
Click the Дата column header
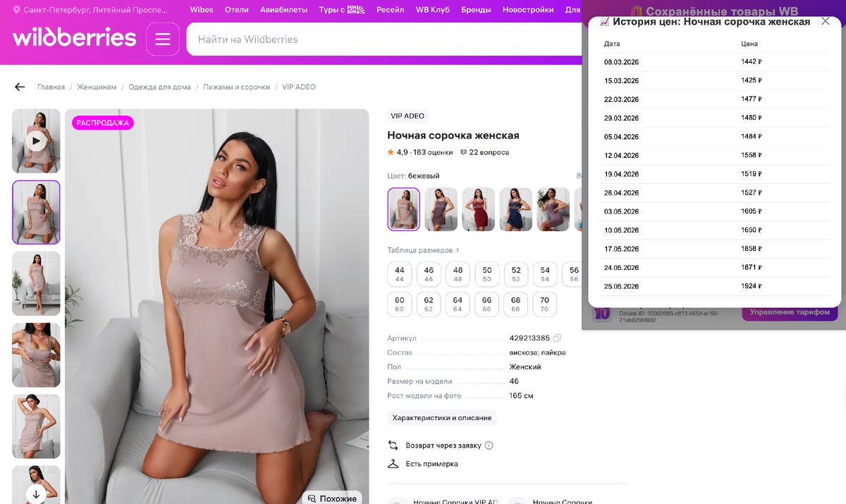click(x=612, y=44)
